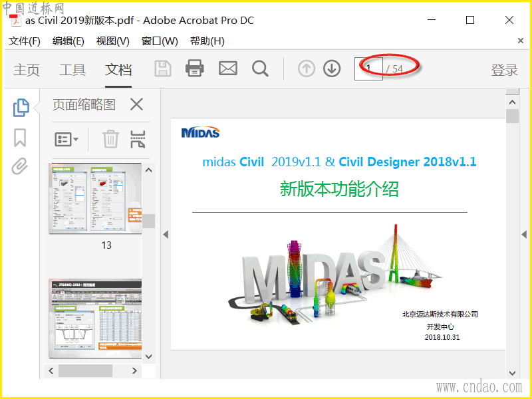Select page 13 thumbnail
Viewport: 532px width, 399px height.
(x=95, y=198)
